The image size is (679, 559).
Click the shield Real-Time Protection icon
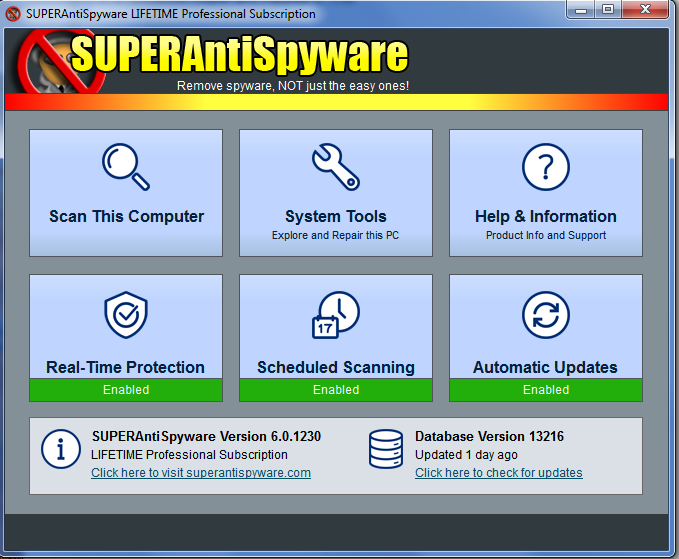pyautogui.click(x=126, y=315)
